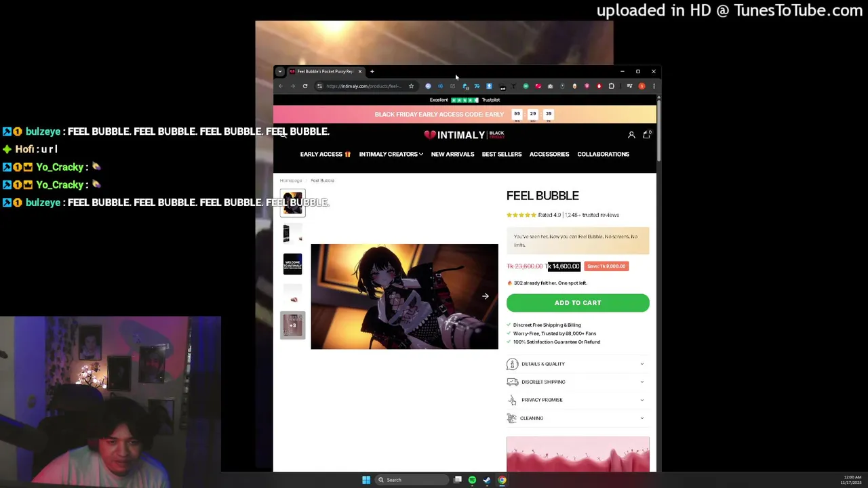Click the highlighted Tk 14,600.00 price
This screenshot has width=868, height=488.
(x=564, y=266)
